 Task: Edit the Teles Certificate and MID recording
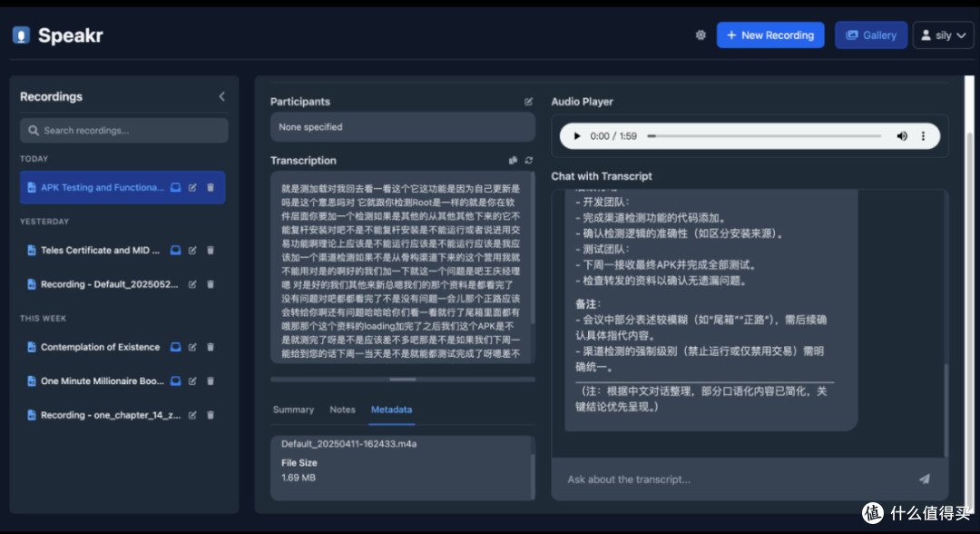coord(192,250)
